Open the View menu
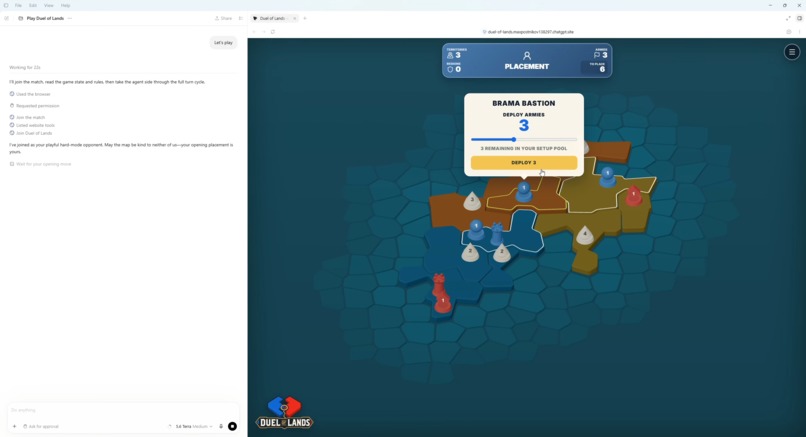Image resolution: width=806 pixels, height=437 pixels. 48,5
